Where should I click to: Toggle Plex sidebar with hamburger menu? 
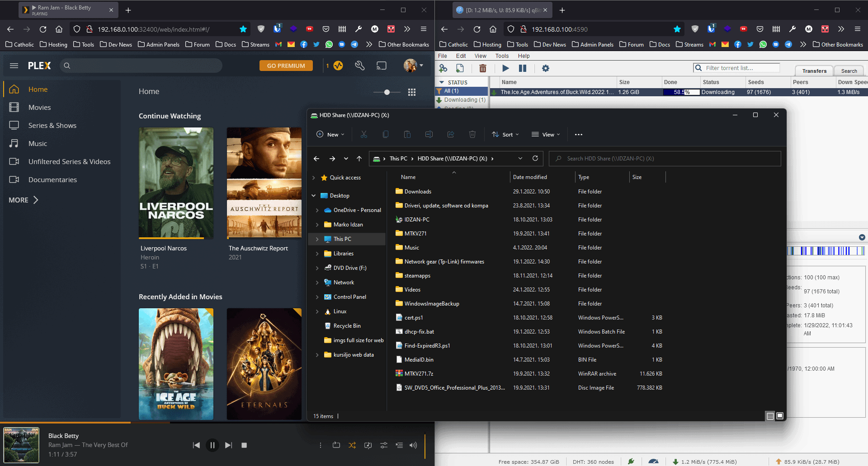[x=14, y=66]
